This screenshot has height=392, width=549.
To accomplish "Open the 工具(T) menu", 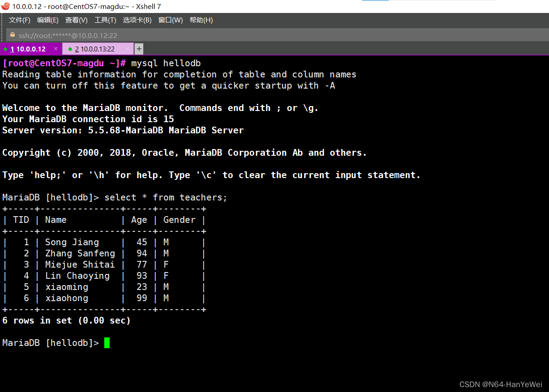I will click(x=105, y=20).
